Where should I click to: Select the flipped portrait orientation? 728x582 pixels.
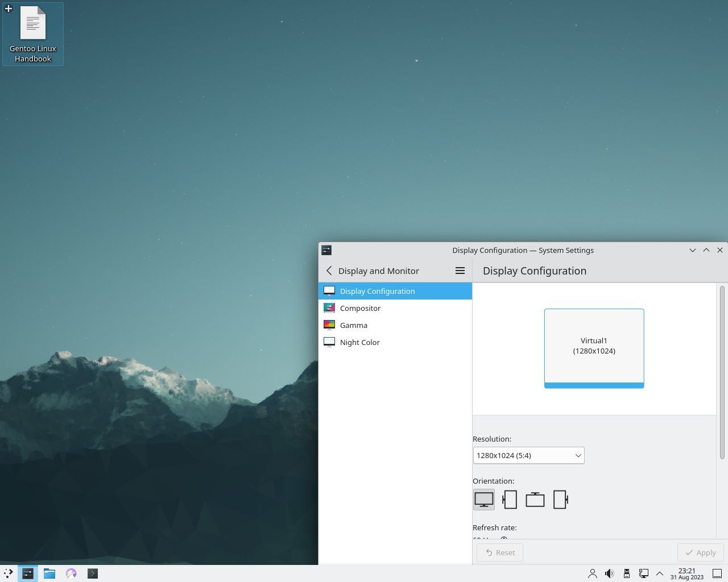pos(560,499)
